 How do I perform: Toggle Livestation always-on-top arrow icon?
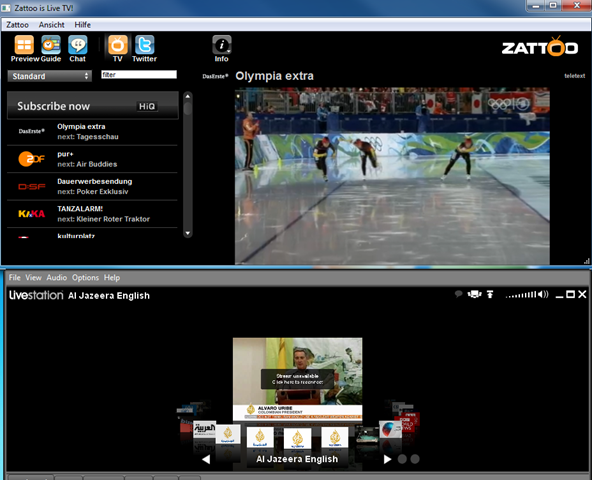click(490, 294)
